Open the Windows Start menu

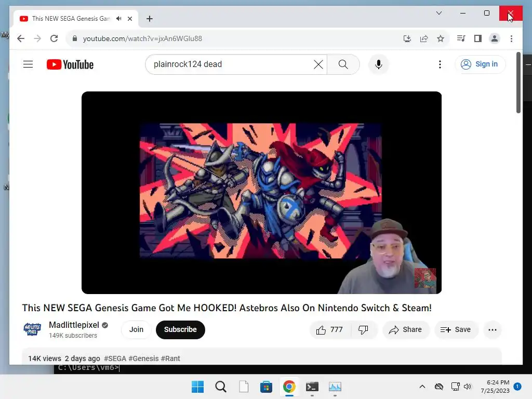pyautogui.click(x=197, y=387)
